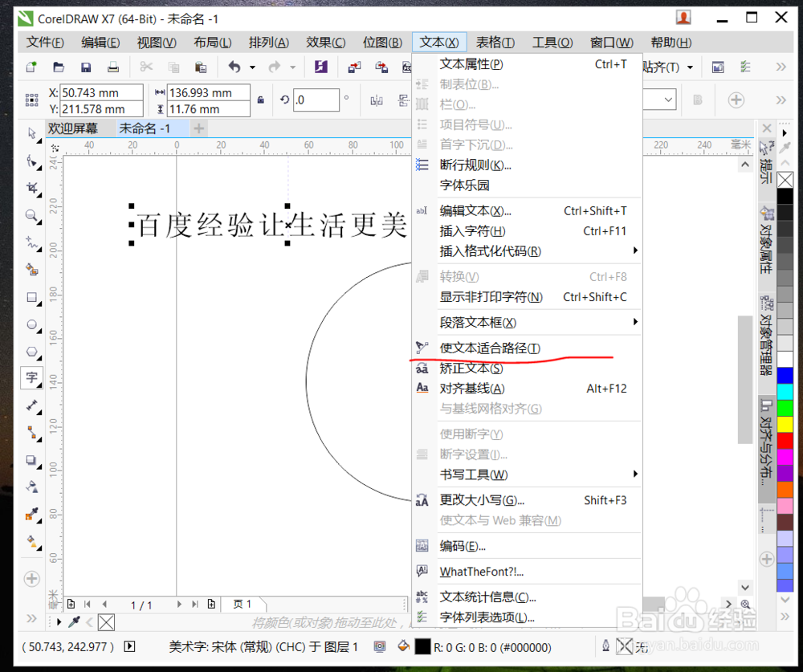Select the Polygon tool

click(32, 352)
